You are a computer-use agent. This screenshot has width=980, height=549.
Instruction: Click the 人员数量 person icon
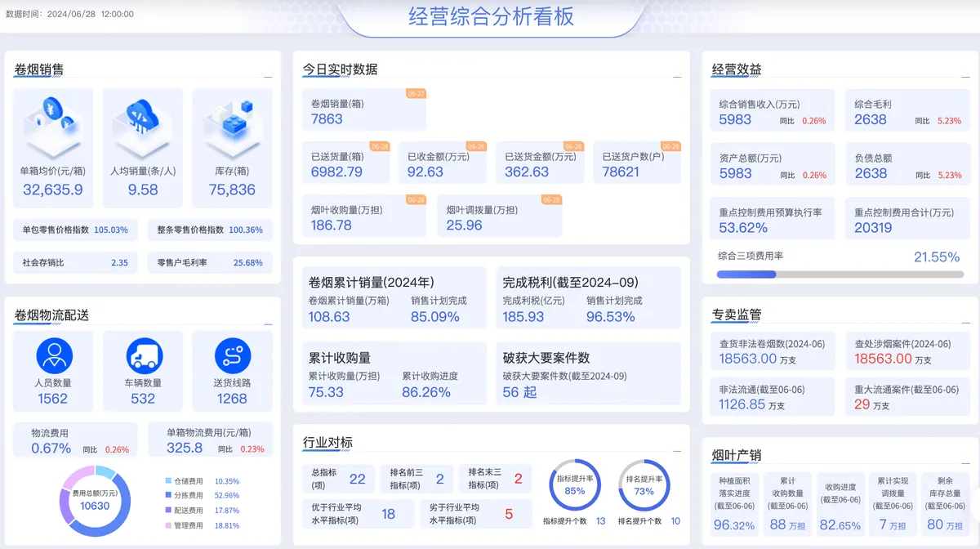tap(54, 356)
